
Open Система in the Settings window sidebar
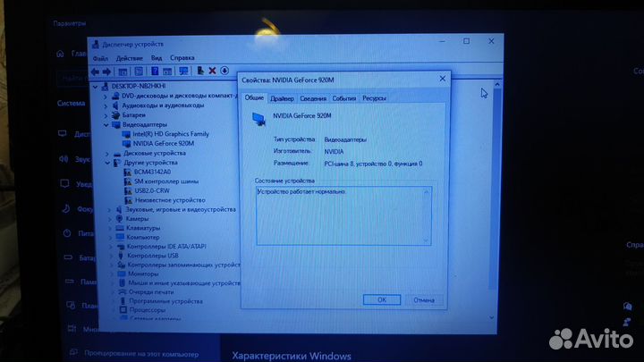tap(71, 103)
